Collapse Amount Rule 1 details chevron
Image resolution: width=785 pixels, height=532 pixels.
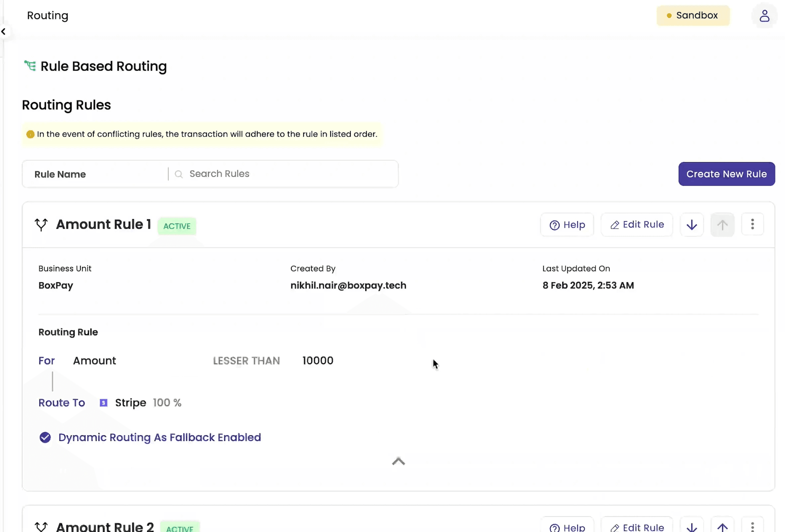[x=399, y=461]
